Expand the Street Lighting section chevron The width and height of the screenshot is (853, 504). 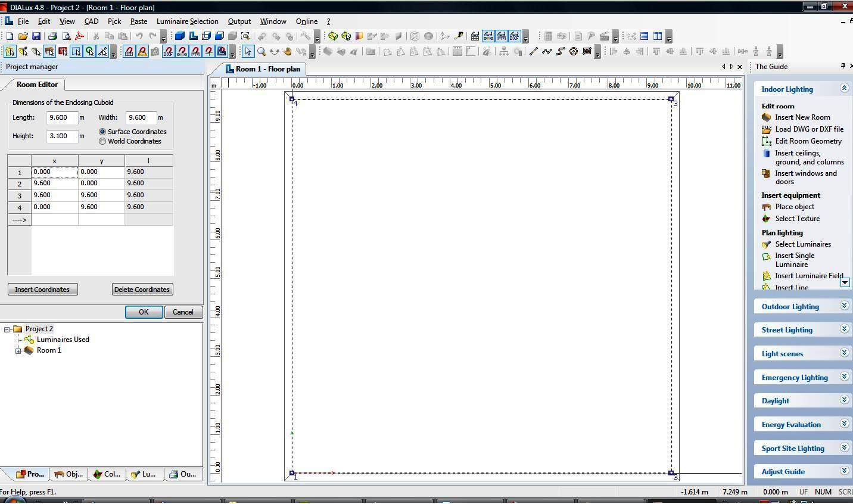click(844, 329)
